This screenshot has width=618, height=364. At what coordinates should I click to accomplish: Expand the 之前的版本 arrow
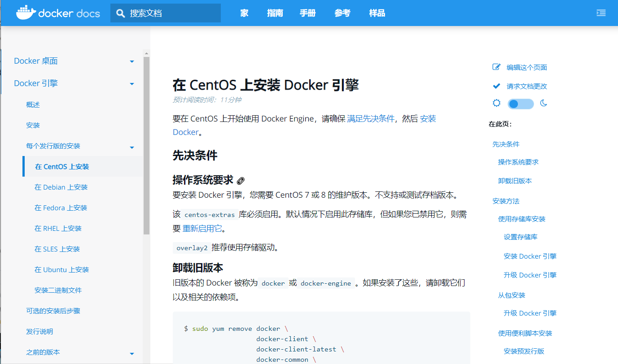pyautogui.click(x=132, y=354)
